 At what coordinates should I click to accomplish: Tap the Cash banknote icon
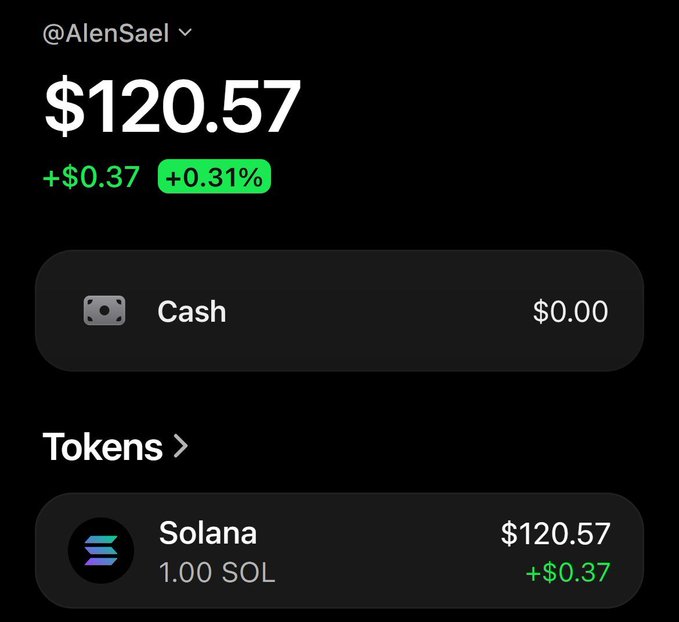click(x=104, y=311)
